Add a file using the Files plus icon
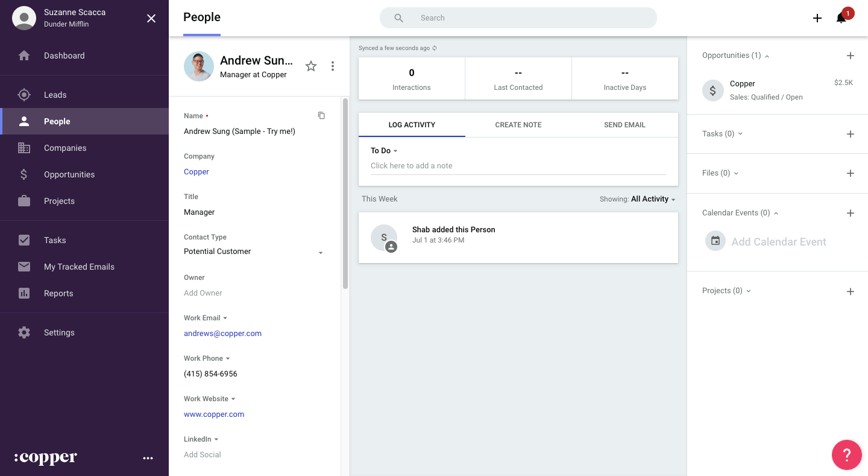The image size is (868, 476). point(851,173)
